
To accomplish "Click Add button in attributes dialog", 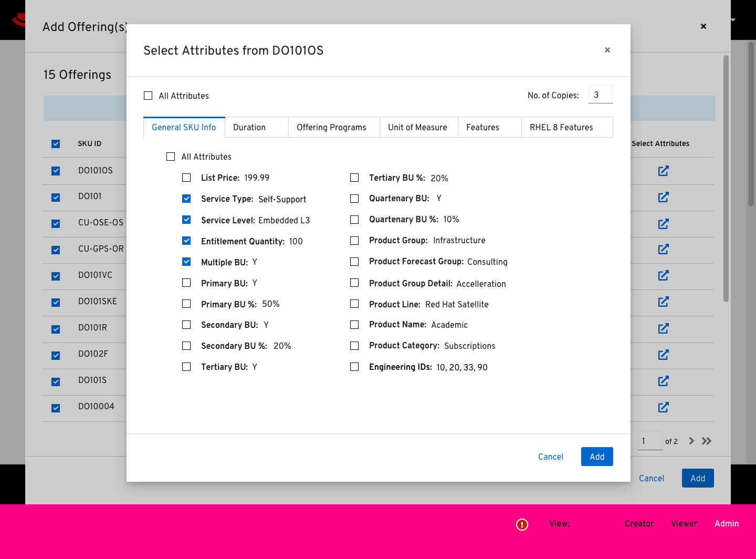I will tap(597, 457).
